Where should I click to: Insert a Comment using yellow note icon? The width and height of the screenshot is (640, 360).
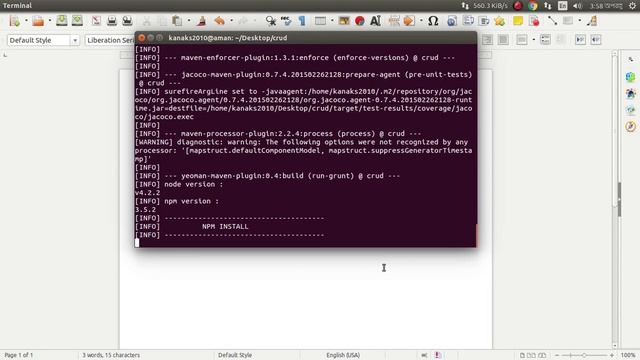click(x=518, y=21)
